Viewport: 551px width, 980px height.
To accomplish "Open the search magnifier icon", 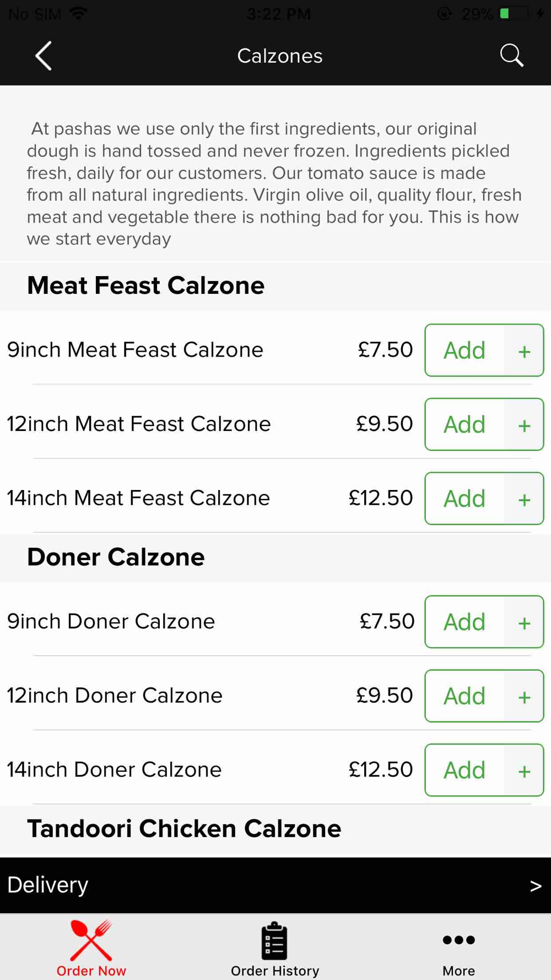I will (x=511, y=56).
